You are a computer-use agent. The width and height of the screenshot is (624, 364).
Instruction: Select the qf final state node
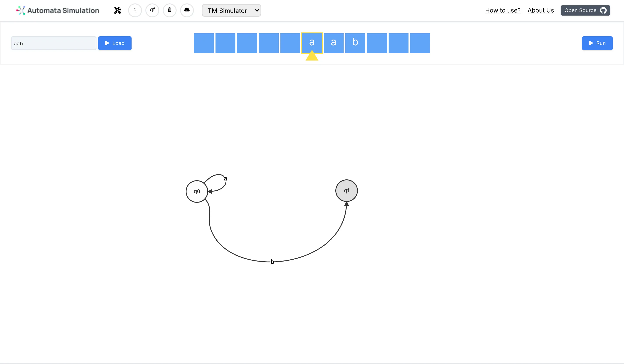346,191
